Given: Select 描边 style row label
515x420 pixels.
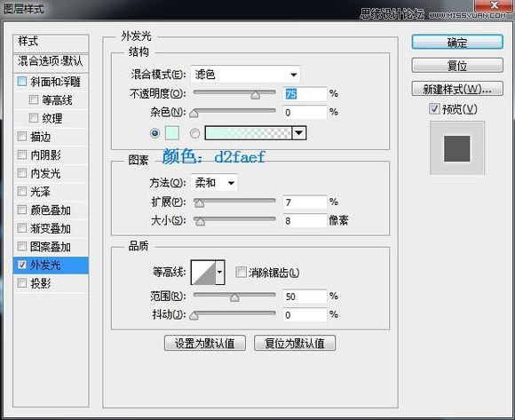Looking at the screenshot, I should pyautogui.click(x=40, y=137).
